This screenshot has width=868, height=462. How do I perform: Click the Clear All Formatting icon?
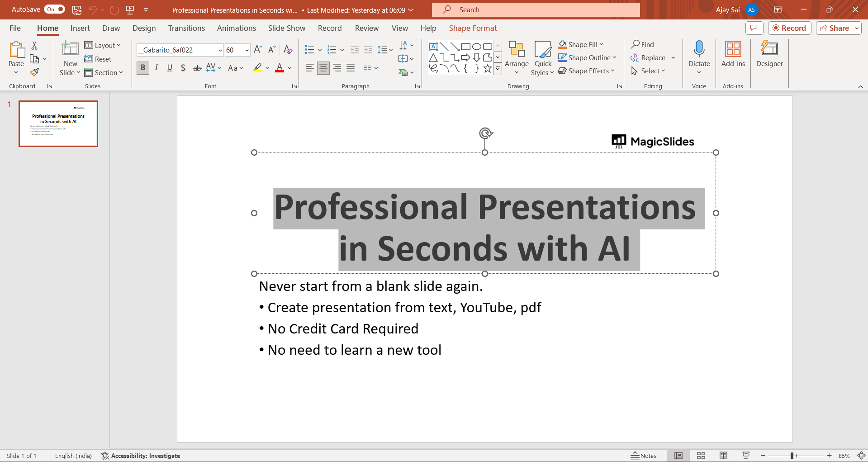(288, 50)
